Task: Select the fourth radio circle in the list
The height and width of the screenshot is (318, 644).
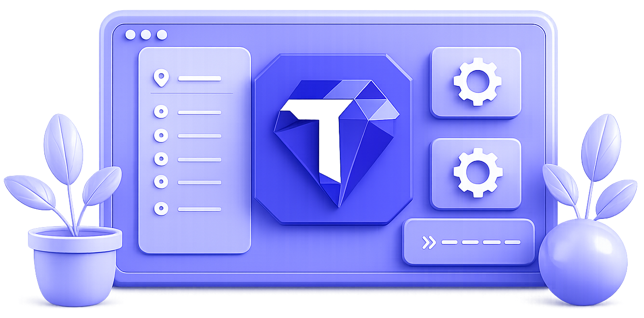Action: point(161,182)
